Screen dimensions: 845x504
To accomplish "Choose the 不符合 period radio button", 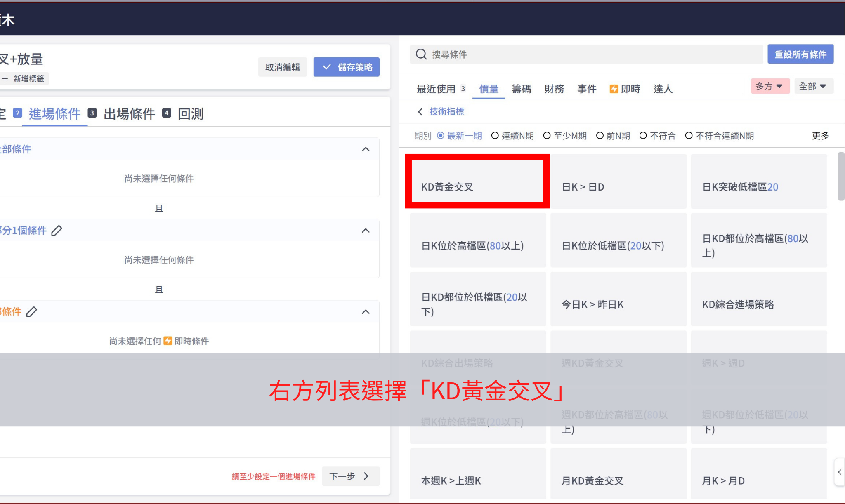I will coord(643,136).
